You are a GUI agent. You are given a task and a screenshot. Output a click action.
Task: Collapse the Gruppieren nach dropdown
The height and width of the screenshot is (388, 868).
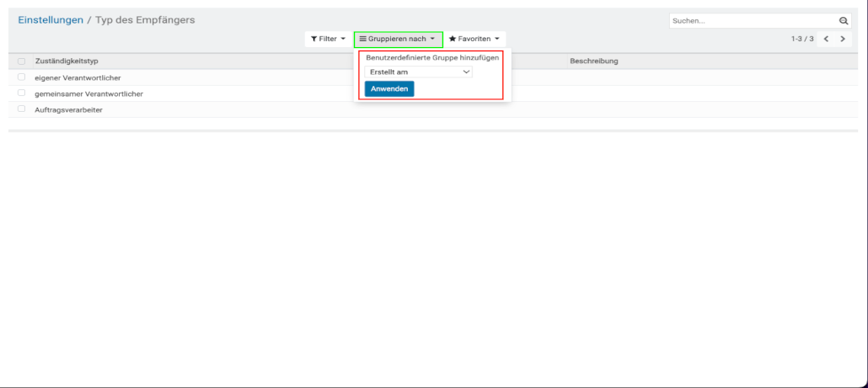[398, 40]
